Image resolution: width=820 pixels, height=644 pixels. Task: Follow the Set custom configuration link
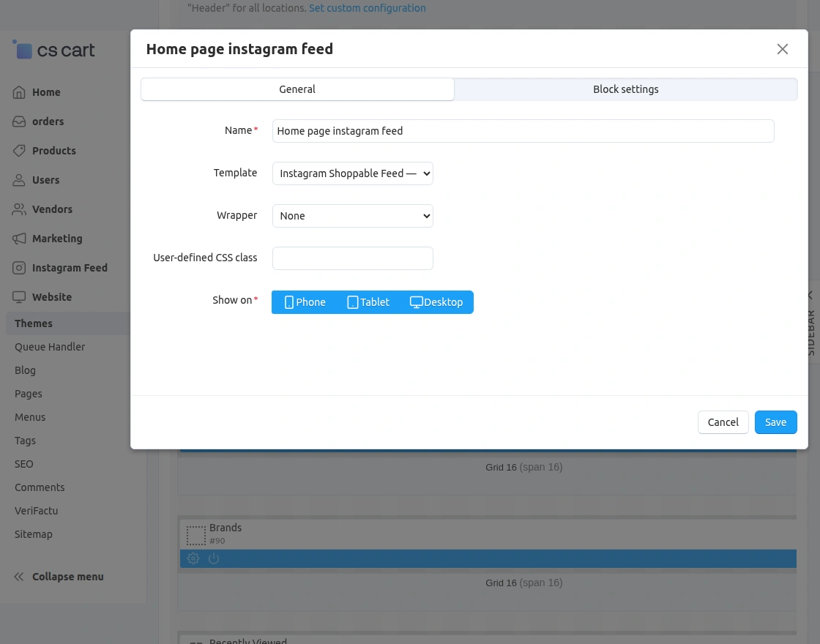click(367, 8)
